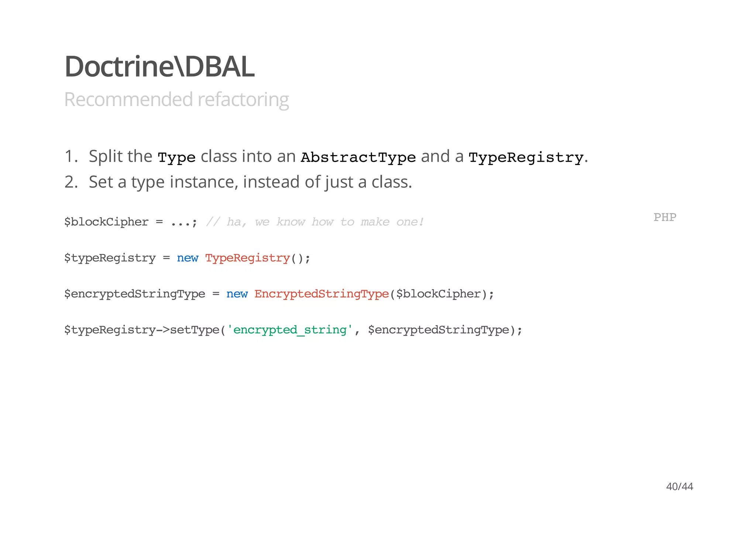This screenshot has width=756, height=534.
Task: Click the 'PHP' language label
Action: tap(665, 217)
